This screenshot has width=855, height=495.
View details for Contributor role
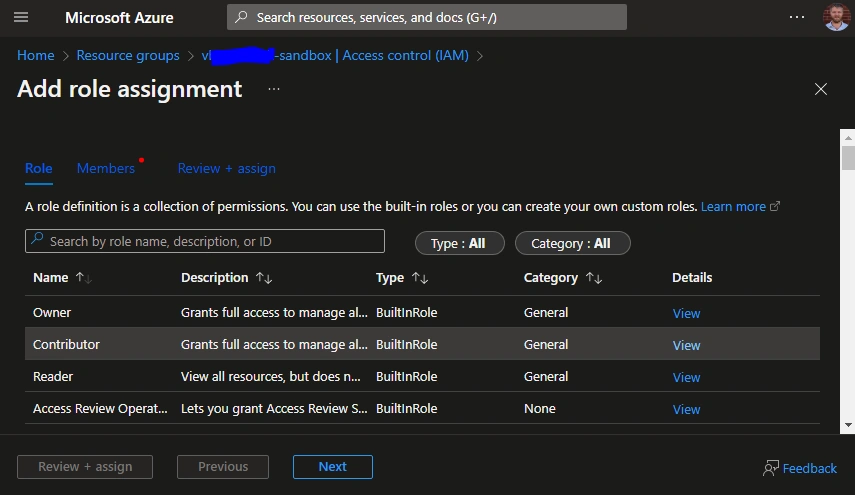[686, 346]
